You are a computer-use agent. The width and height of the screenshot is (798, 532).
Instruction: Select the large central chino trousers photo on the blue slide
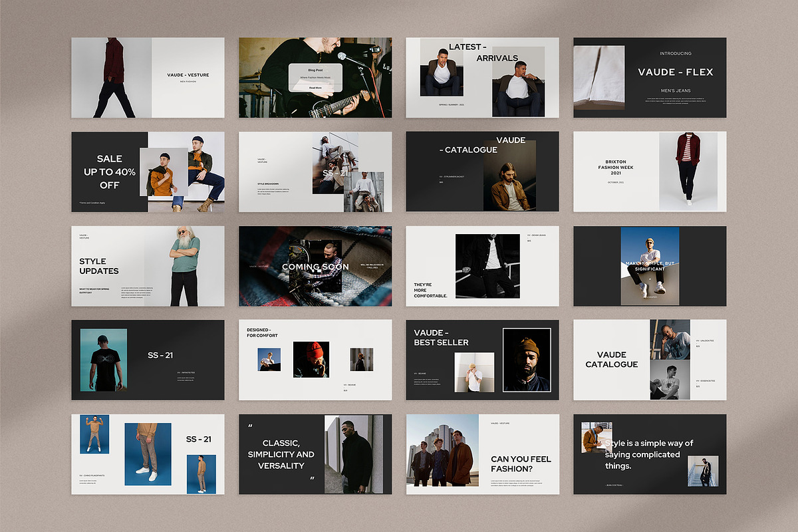[148, 454]
